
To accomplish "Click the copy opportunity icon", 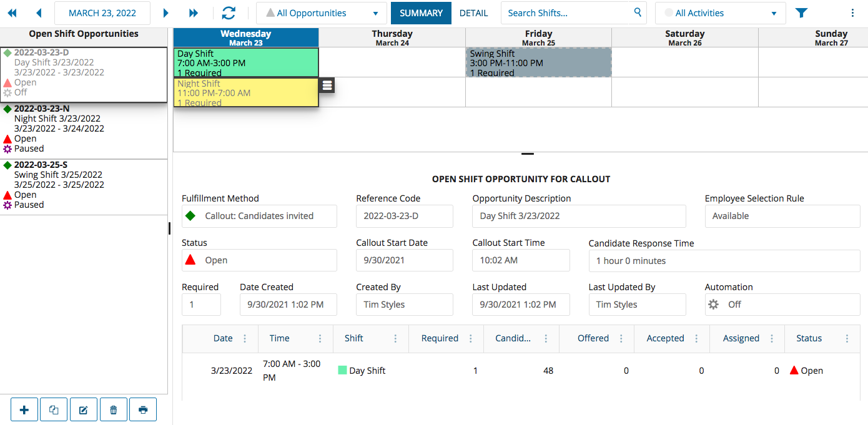I will [54, 410].
